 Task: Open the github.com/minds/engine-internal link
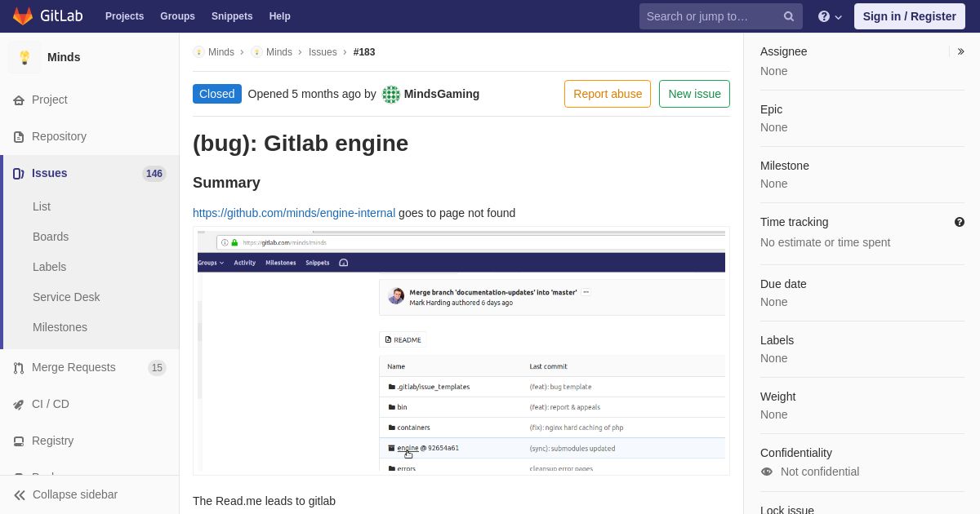point(294,213)
